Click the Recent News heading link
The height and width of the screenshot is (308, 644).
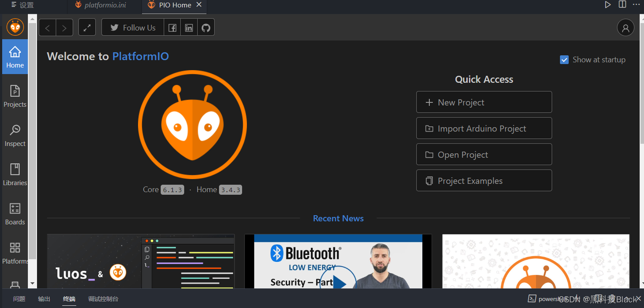(x=338, y=218)
